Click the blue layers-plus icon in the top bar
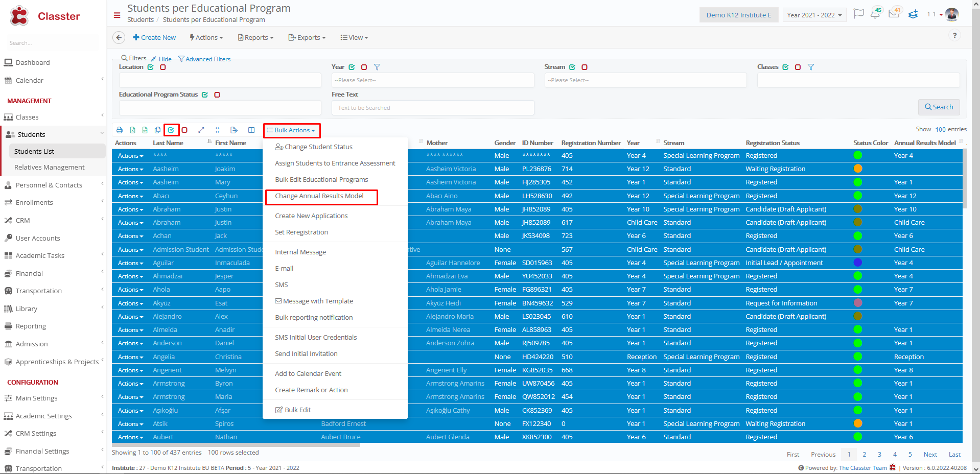Viewport: 980px width, 474px height. click(x=913, y=14)
